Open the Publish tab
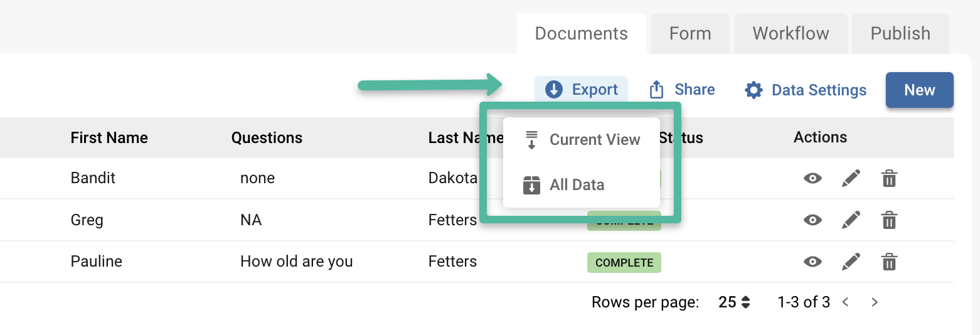 [x=900, y=33]
